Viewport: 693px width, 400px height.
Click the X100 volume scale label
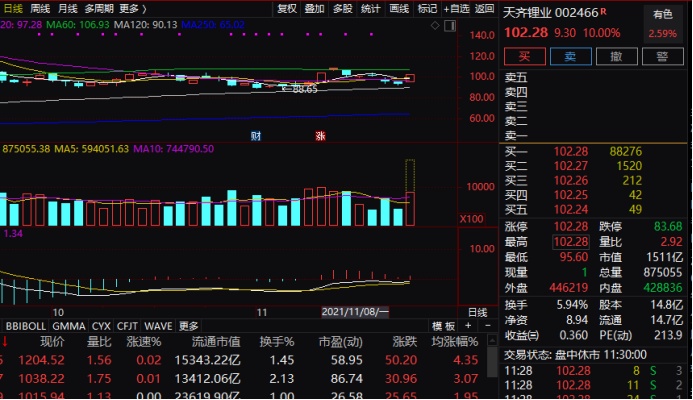coord(472,219)
